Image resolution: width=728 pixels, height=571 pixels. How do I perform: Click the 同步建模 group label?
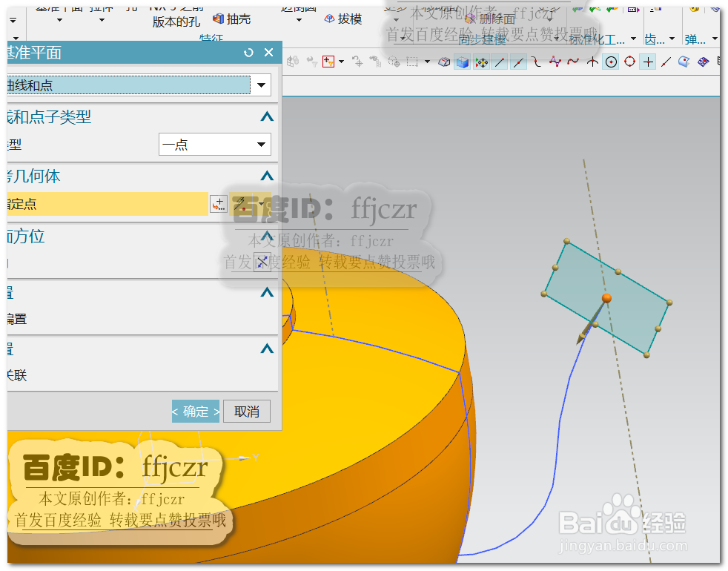coord(481,39)
